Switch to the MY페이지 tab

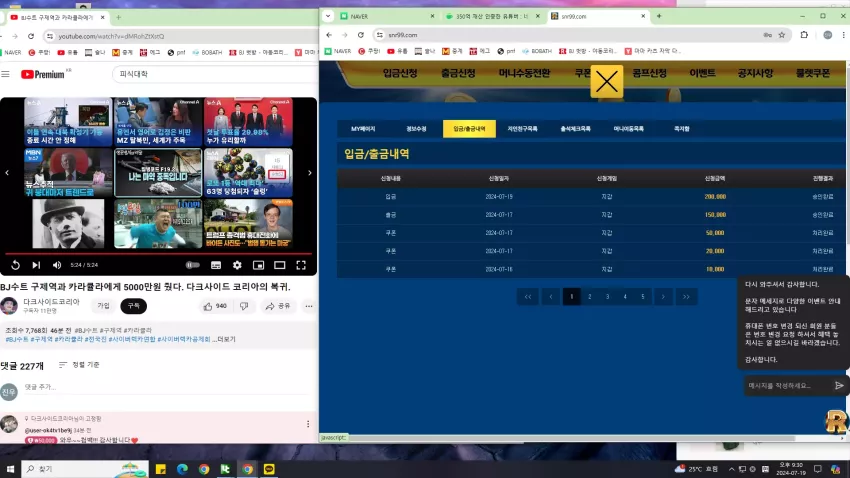pyautogui.click(x=363, y=129)
